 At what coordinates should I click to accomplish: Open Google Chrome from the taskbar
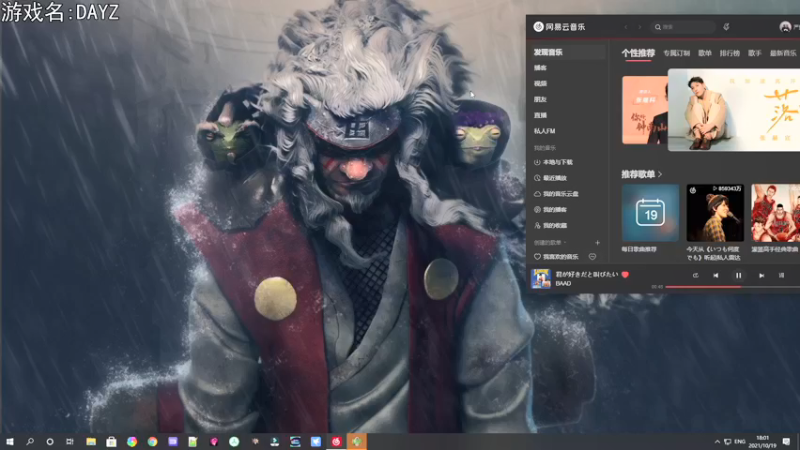click(x=152, y=442)
